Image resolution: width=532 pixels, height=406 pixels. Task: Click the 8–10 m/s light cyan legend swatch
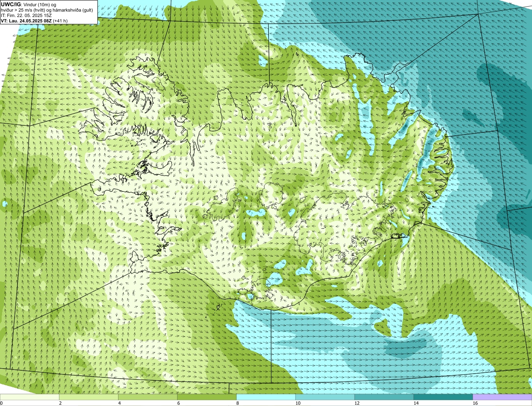point(266,397)
